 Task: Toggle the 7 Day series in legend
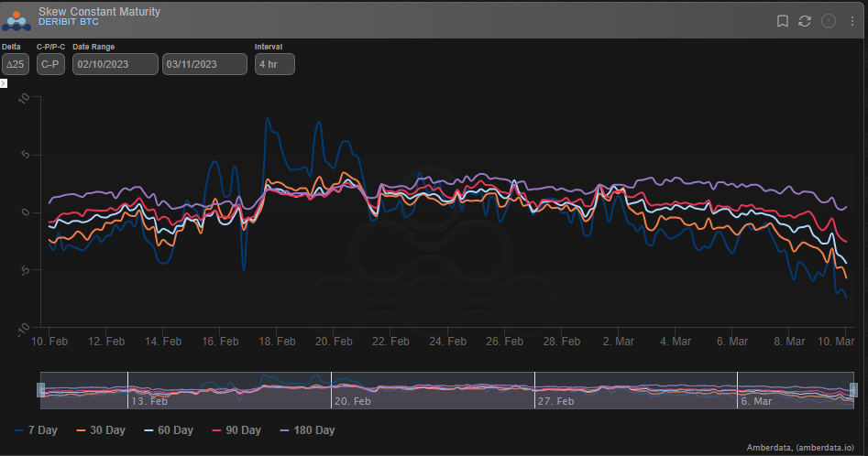point(36,430)
